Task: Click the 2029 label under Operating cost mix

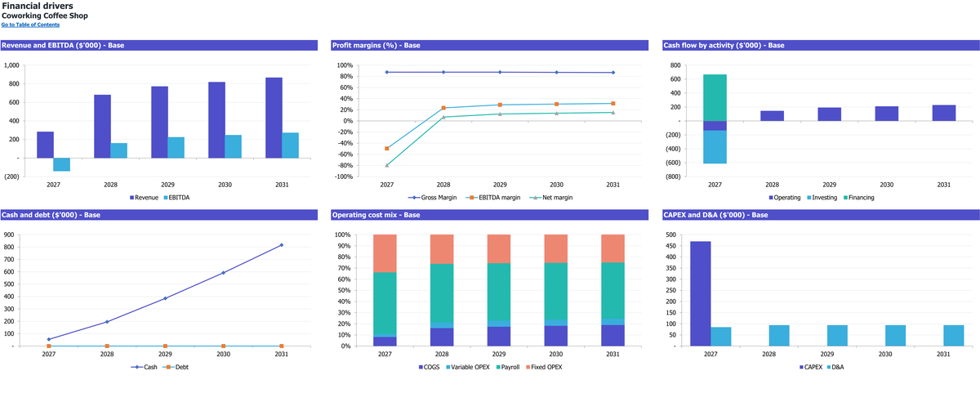Action: (x=499, y=354)
